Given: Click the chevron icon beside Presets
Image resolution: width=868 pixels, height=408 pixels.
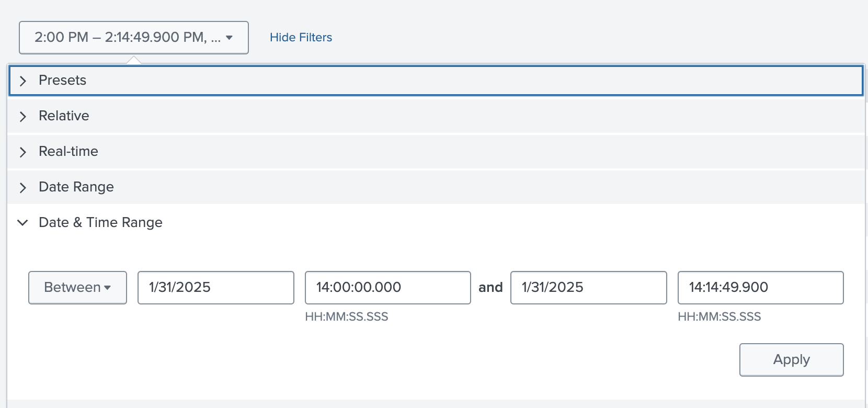Looking at the screenshot, I should click(x=22, y=81).
